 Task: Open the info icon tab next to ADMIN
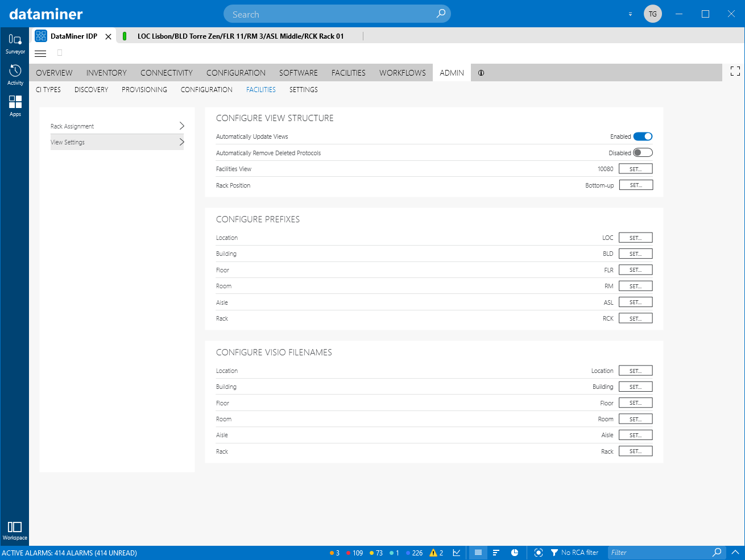481,73
